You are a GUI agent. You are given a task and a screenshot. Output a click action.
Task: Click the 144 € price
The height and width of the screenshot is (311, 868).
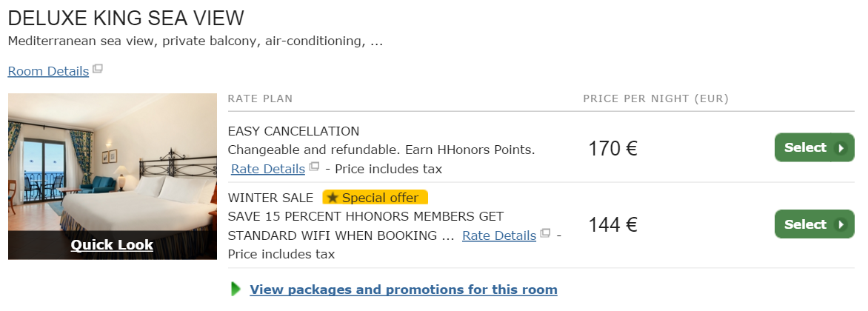(x=612, y=224)
